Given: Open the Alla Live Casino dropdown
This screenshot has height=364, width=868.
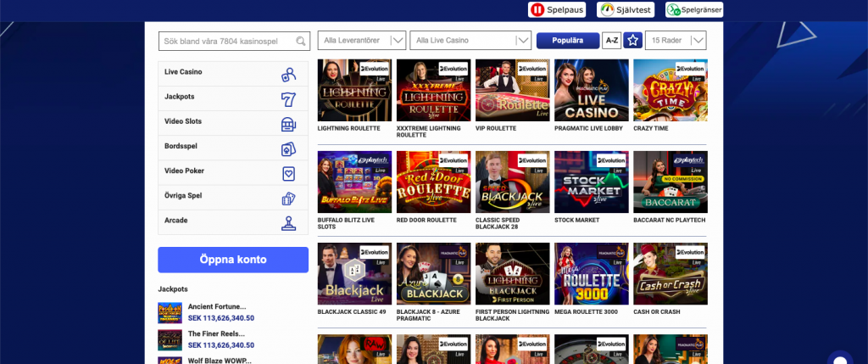Looking at the screenshot, I should pyautogui.click(x=470, y=41).
